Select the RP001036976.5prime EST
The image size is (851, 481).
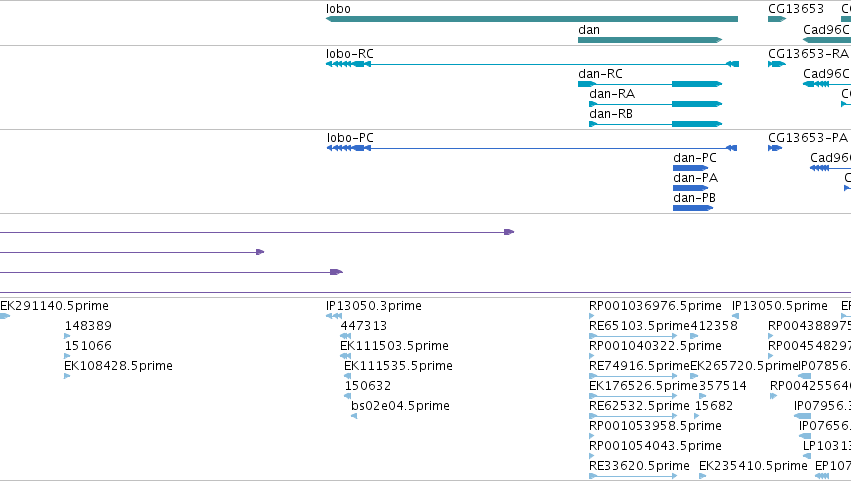pyautogui.click(x=655, y=306)
